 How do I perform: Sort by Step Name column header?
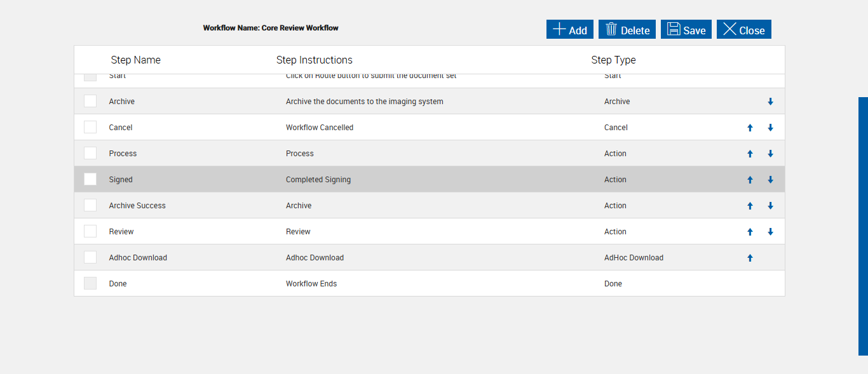click(x=135, y=60)
